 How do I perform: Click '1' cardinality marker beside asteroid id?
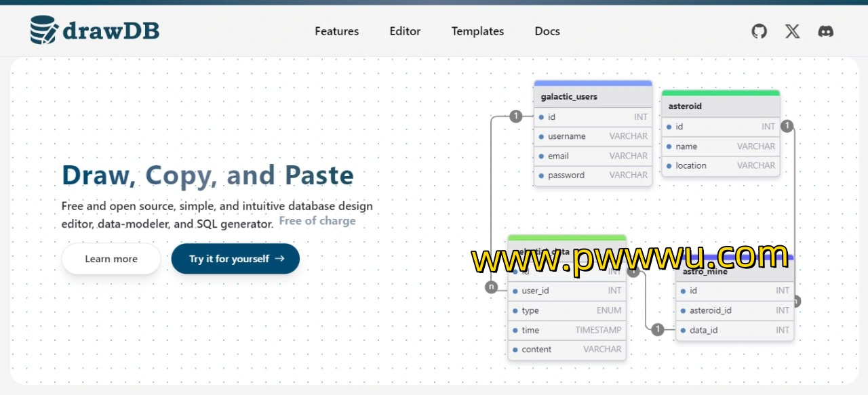click(787, 125)
